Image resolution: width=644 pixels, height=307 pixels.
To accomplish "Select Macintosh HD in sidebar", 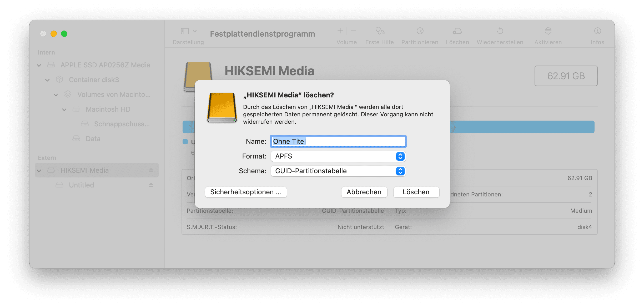I will [97, 109].
